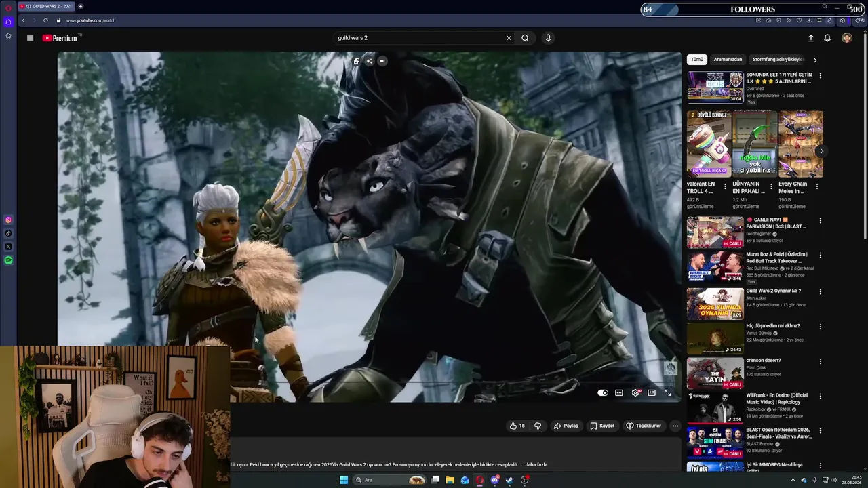Open 'CANLI: NAVI PARIVISION' live stream title

point(778,223)
